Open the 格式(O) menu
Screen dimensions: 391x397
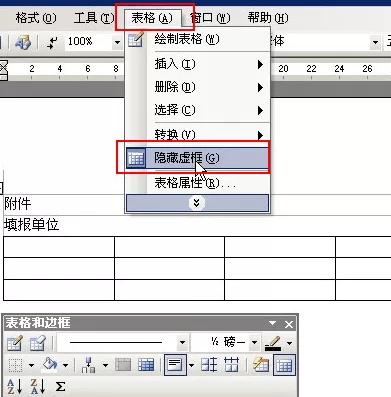point(36,18)
